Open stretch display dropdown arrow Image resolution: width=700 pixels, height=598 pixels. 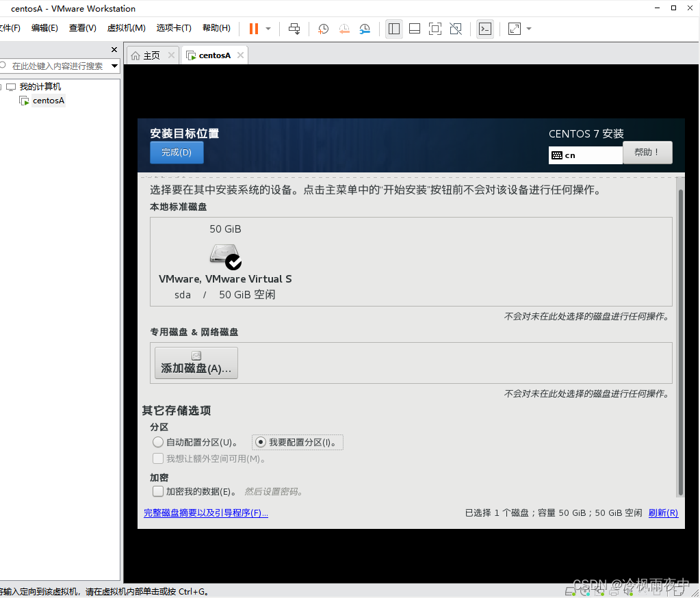529,29
